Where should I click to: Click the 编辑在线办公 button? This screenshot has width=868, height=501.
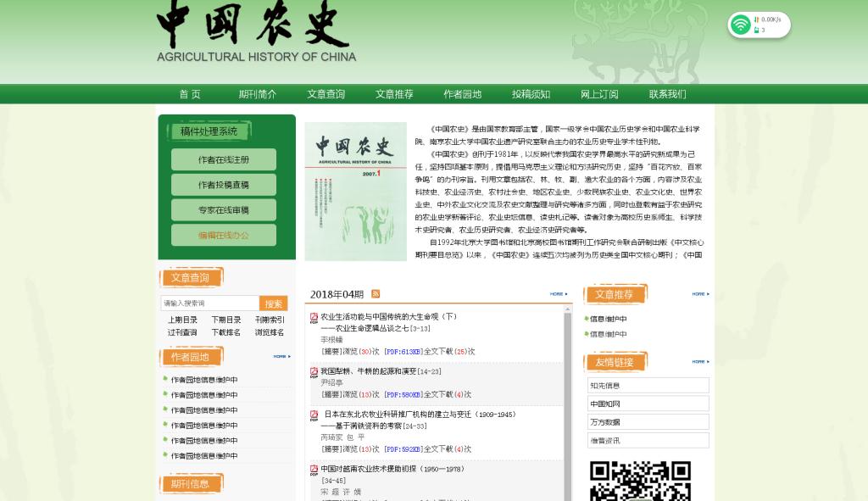coord(224,236)
